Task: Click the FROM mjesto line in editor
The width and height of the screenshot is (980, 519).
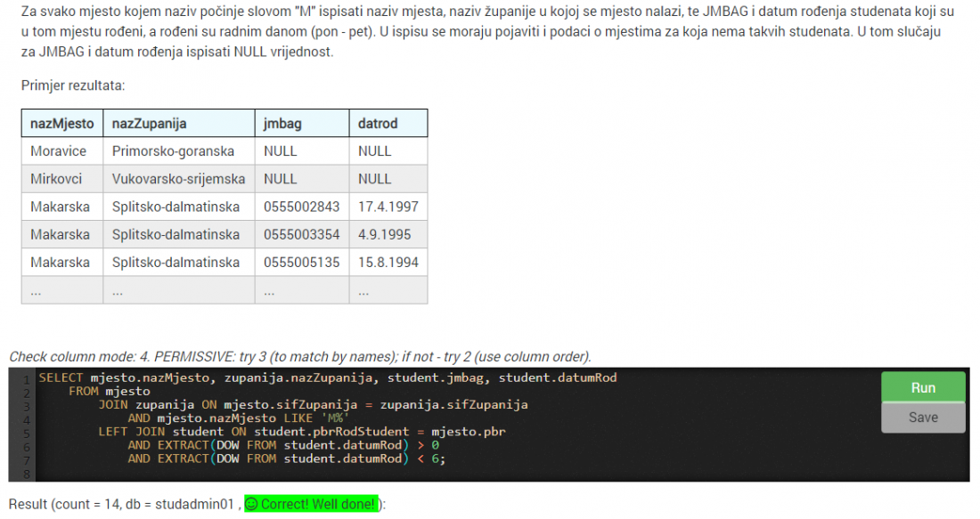Action: tap(110, 391)
